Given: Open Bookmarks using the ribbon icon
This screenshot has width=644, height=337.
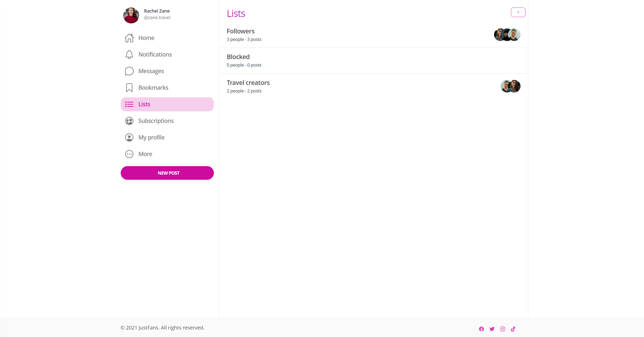Looking at the screenshot, I should tap(129, 87).
